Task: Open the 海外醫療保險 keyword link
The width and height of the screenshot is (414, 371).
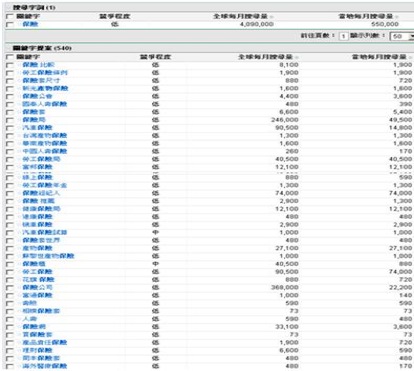Action: click(45, 366)
